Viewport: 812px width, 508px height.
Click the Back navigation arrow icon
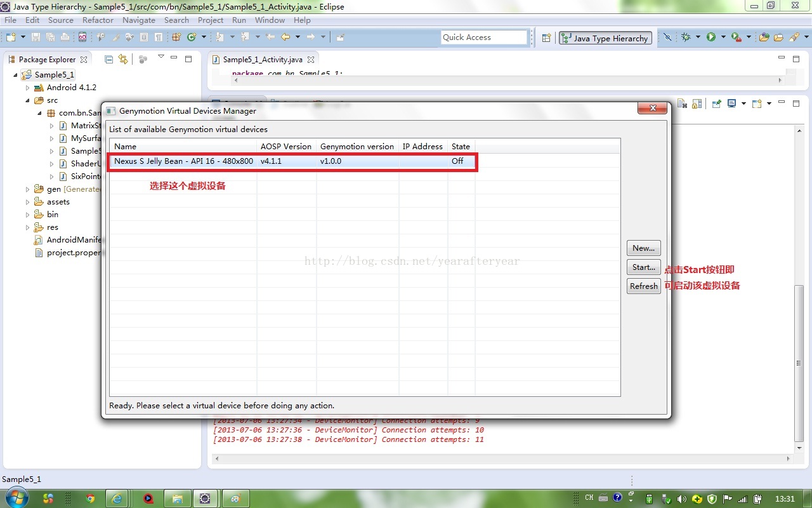point(285,37)
